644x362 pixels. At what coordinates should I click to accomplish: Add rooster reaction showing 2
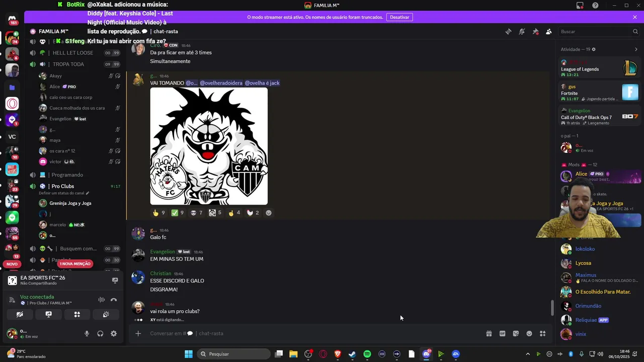point(253,213)
